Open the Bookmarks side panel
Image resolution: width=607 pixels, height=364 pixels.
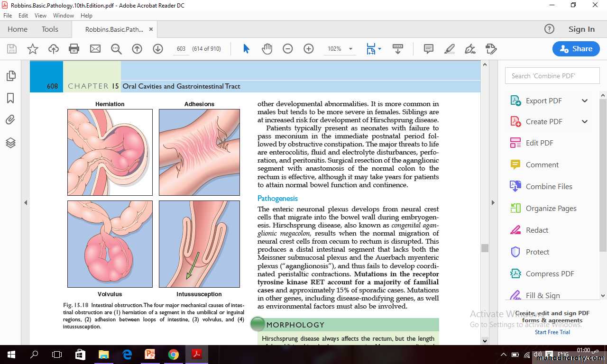point(10,98)
